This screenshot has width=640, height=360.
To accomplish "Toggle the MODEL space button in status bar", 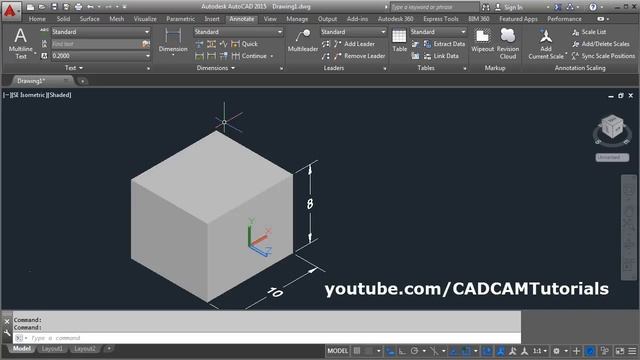I will tap(338, 351).
